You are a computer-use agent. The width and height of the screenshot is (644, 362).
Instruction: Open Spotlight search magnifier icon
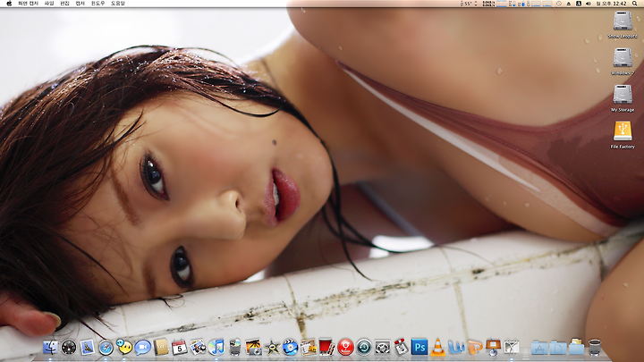634,4
